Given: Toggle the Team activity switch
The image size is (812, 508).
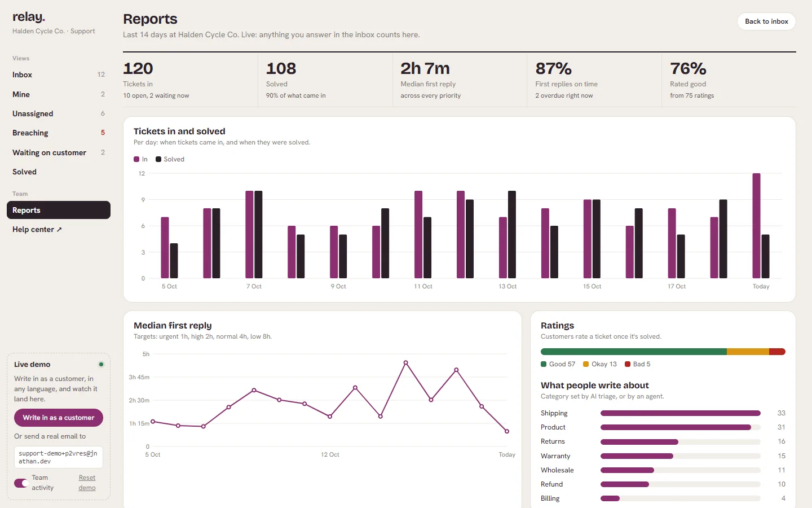Looking at the screenshot, I should (x=21, y=483).
